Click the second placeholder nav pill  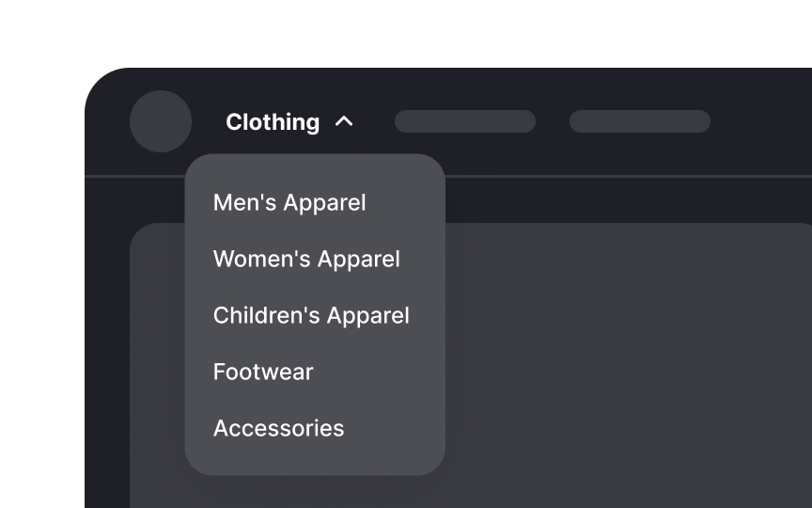640,121
